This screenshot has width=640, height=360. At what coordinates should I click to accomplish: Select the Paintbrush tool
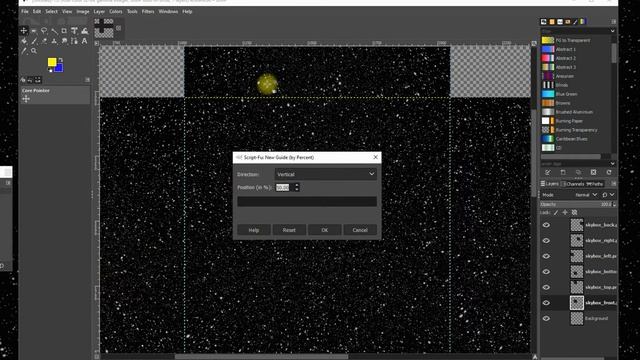pos(34,41)
